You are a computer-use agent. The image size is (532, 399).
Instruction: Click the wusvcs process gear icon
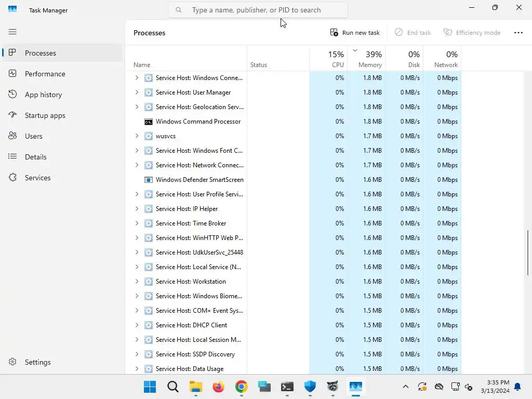point(148,136)
